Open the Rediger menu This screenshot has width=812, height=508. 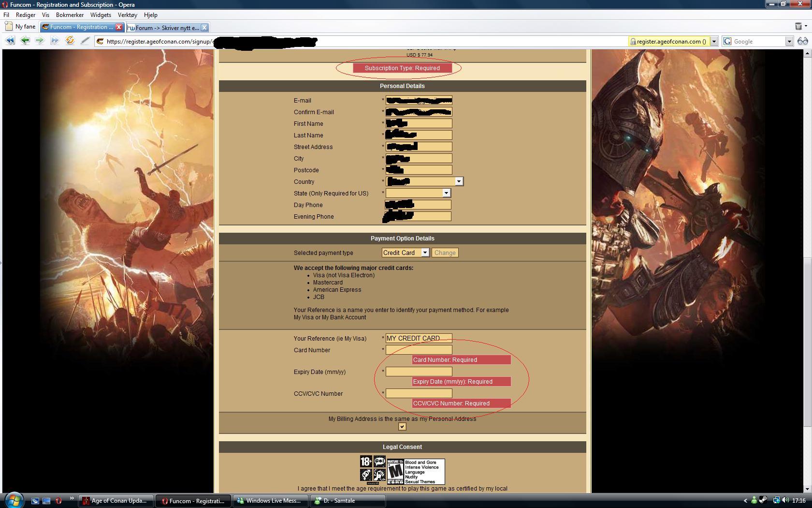(26, 15)
